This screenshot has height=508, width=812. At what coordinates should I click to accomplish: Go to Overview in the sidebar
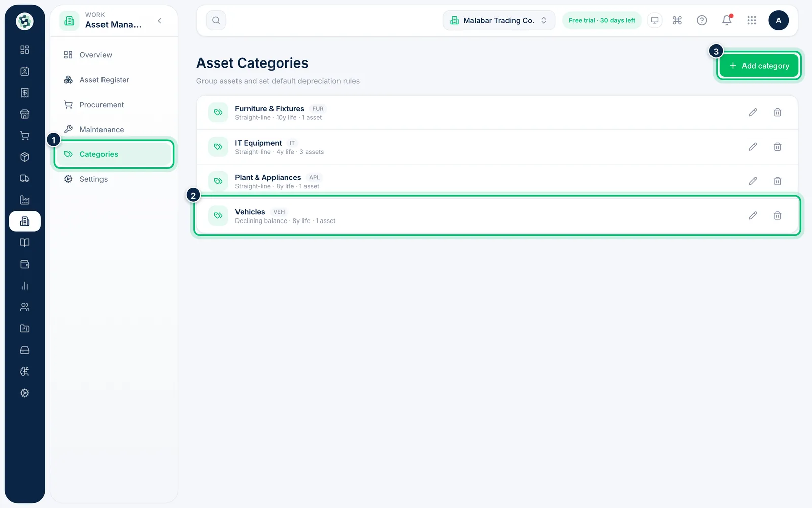tap(114, 55)
